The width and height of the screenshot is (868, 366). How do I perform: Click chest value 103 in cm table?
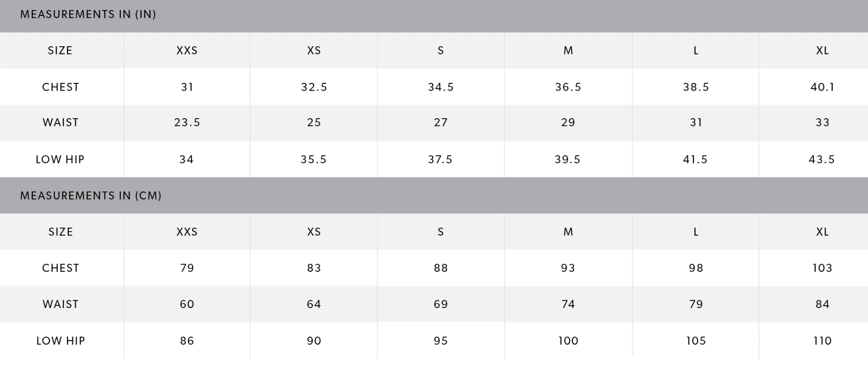tap(822, 268)
